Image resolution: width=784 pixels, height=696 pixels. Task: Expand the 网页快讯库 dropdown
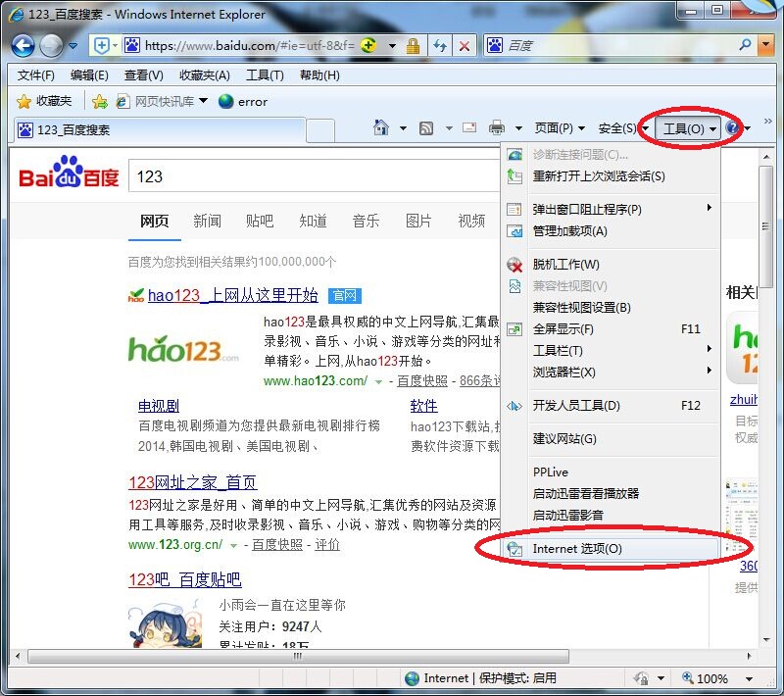pyautogui.click(x=203, y=101)
